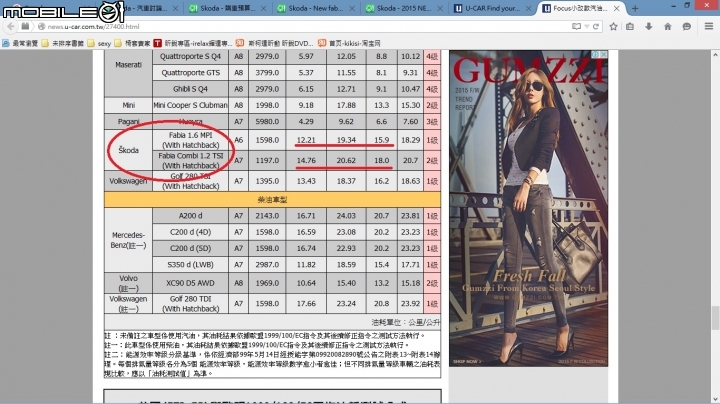Go back with the browser Back arrow
Screen dimensions: 720x404
point(11,27)
